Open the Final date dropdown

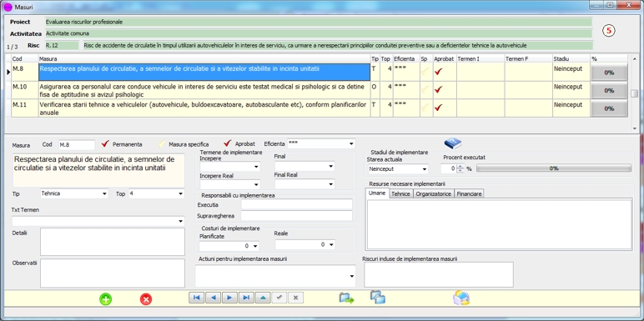coord(330,166)
